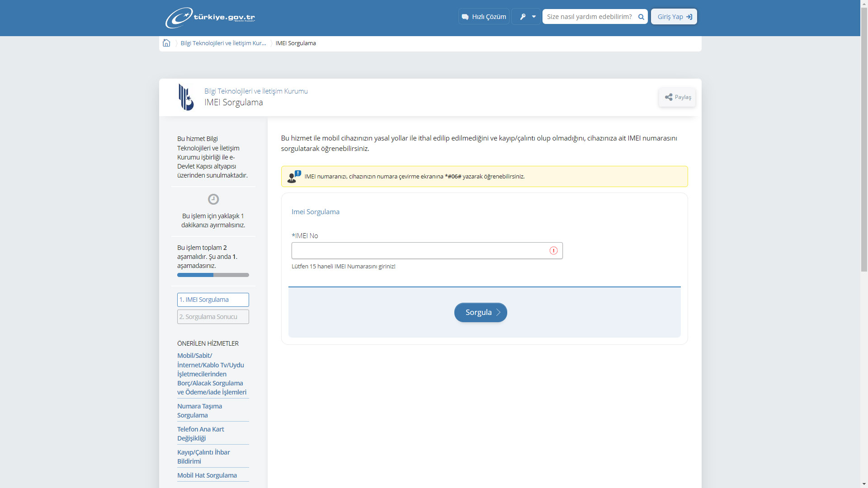Image resolution: width=868 pixels, height=488 pixels.
Task: Open the key accessibility menu icon
Action: coord(523,17)
